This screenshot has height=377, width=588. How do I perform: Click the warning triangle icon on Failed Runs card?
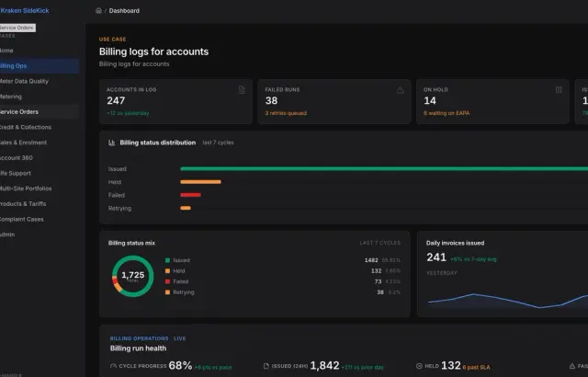coord(401,90)
